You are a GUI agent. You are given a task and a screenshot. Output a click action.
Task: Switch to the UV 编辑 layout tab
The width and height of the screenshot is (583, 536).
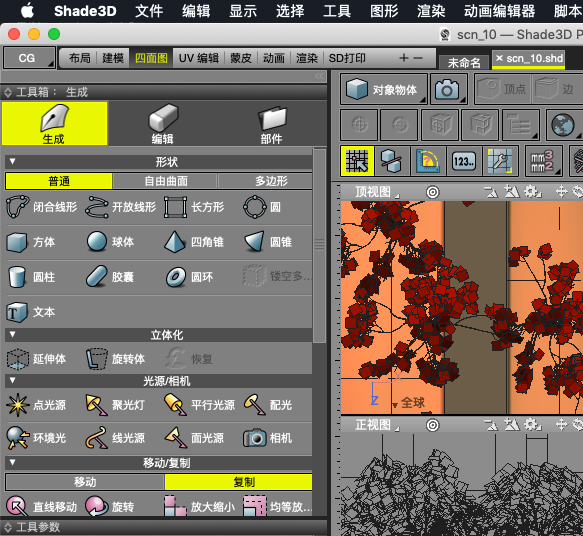(x=199, y=58)
